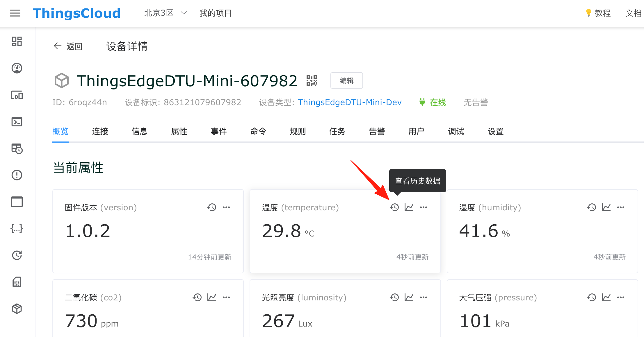Click the 14分钟前更新 timestamp
The height and width of the screenshot is (337, 644).
[210, 257]
